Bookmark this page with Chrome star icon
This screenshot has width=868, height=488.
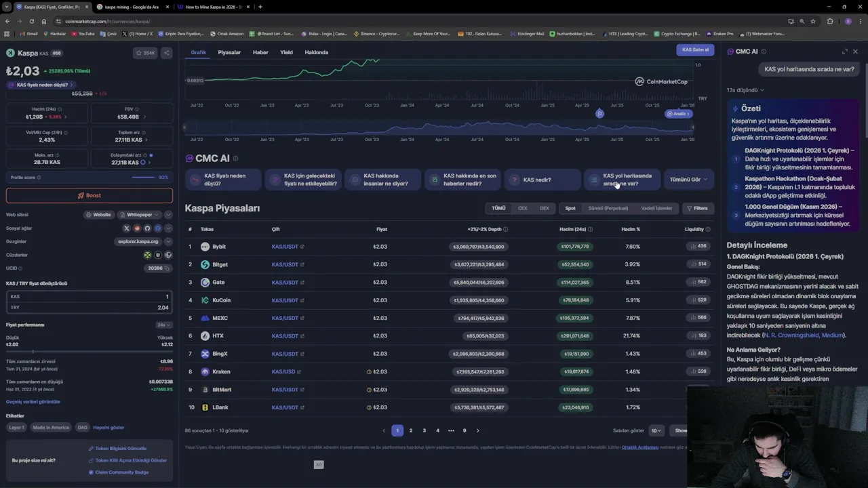pos(813,21)
